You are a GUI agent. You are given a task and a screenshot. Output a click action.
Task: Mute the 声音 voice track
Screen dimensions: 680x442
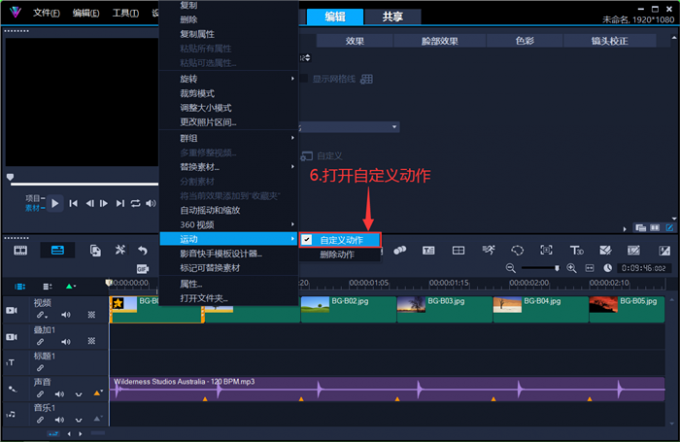pyautogui.click(x=59, y=394)
